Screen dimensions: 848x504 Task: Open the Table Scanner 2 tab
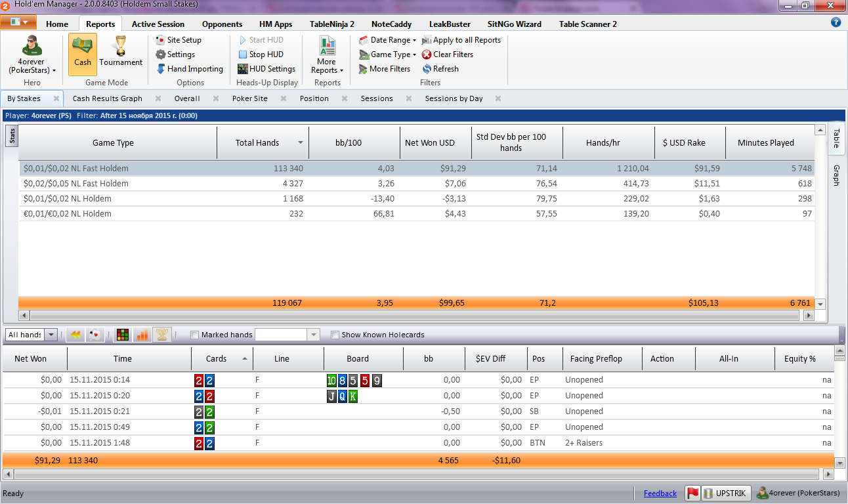tap(588, 24)
